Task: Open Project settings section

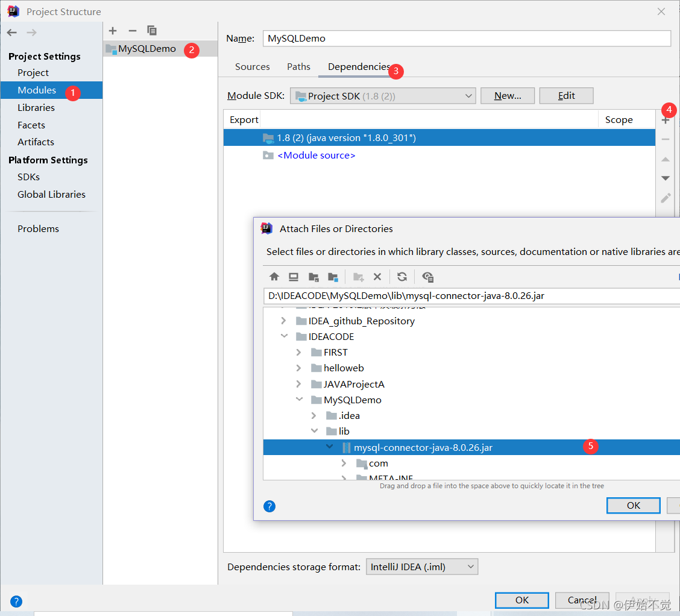Action: 33,73
